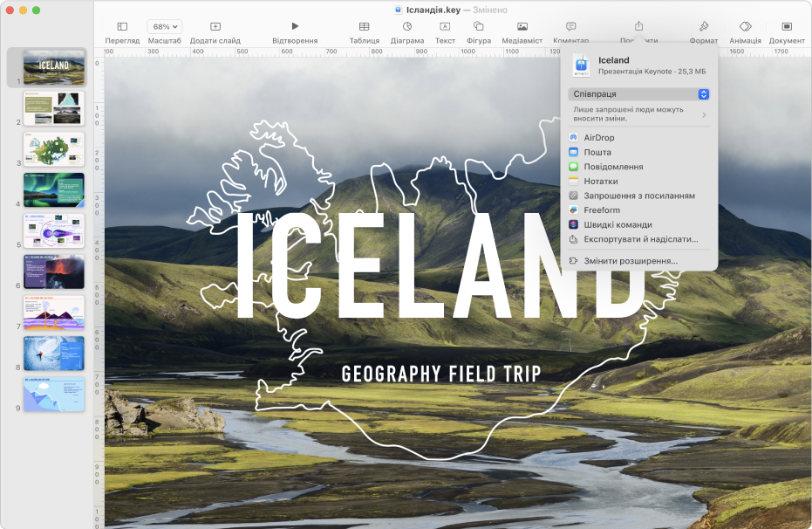
Task: Click the Shortcuts app icon
Action: [x=573, y=224]
